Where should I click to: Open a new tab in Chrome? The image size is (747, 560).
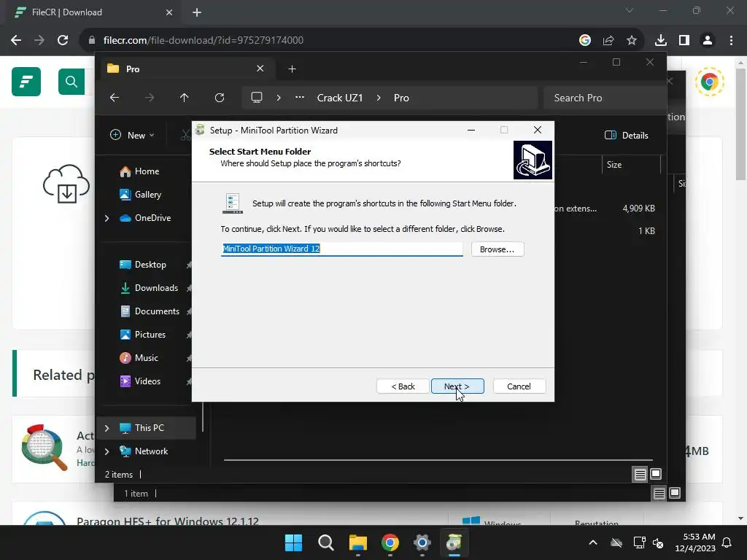tap(197, 12)
